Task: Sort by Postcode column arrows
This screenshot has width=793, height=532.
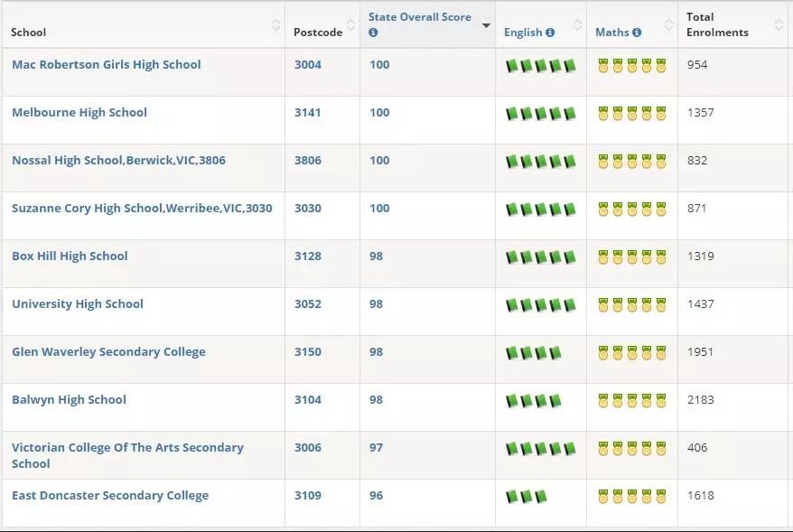Action: pyautogui.click(x=350, y=24)
